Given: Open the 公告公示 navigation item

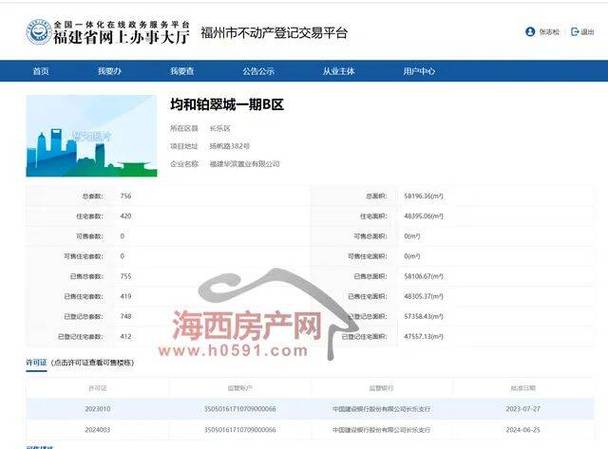Looking at the screenshot, I should point(258,71).
